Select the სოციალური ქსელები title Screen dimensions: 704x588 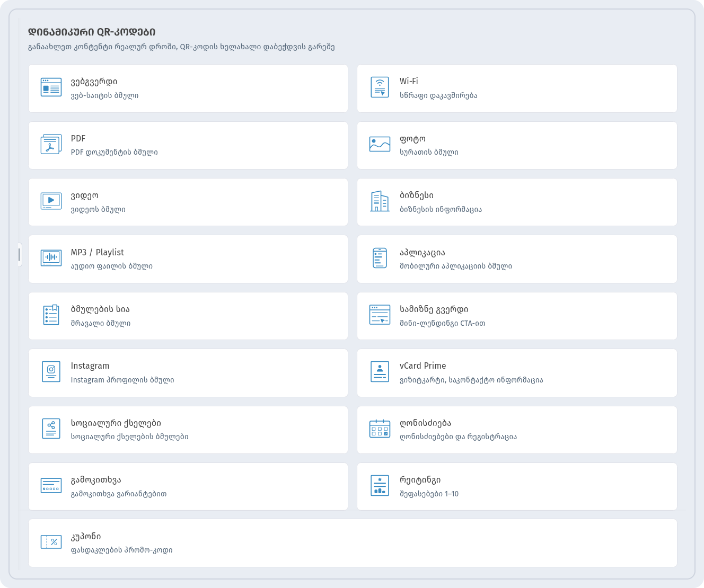(116, 423)
